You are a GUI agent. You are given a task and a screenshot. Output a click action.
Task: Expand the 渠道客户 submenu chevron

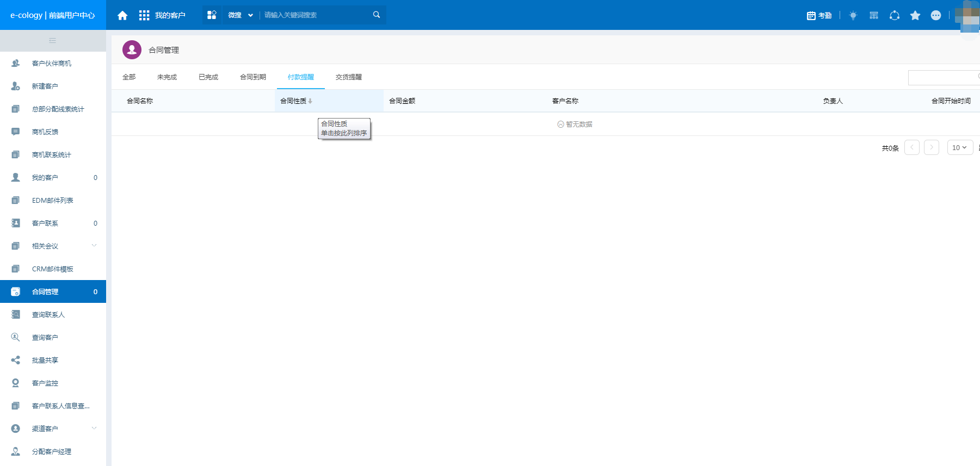coord(94,428)
